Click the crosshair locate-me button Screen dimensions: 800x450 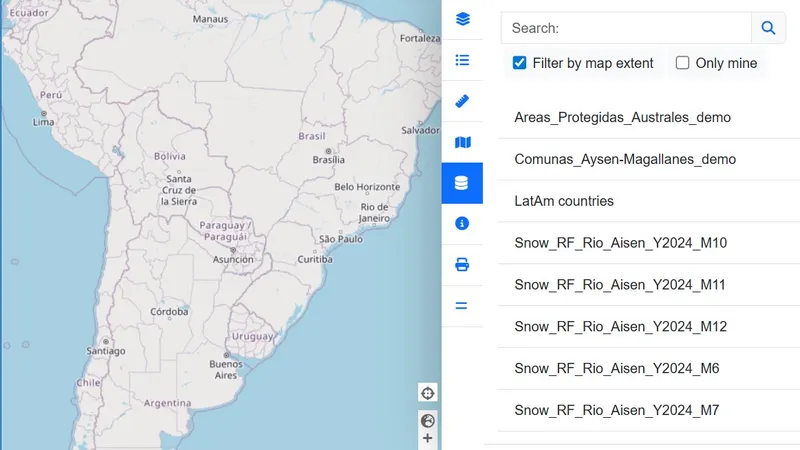[x=427, y=392]
